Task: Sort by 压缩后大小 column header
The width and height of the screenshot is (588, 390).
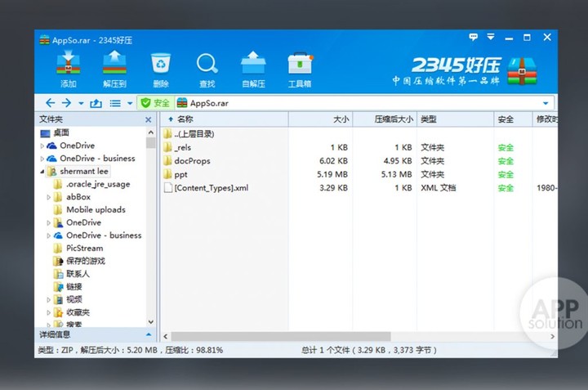Action: (x=385, y=119)
